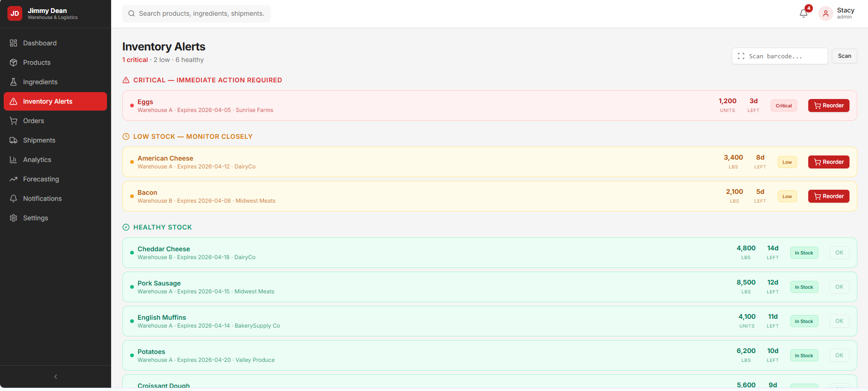The width and height of the screenshot is (868, 391).
Task: Click the Scan barcode input field
Action: click(780, 56)
